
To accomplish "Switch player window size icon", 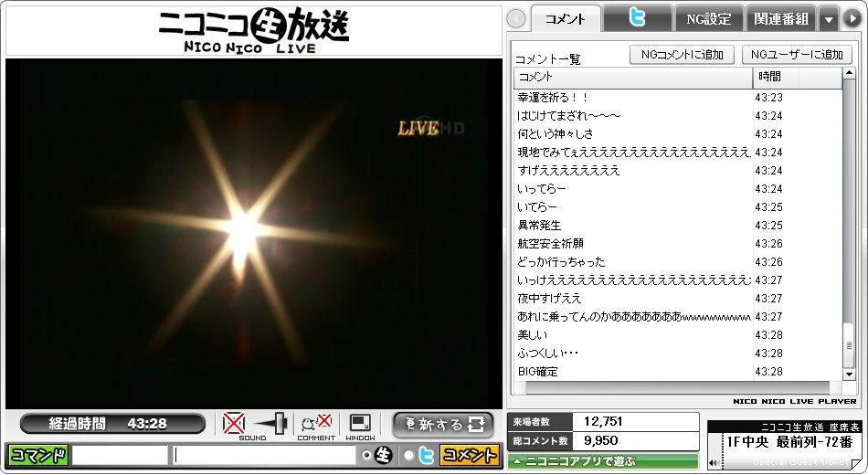I will pyautogui.click(x=360, y=424).
